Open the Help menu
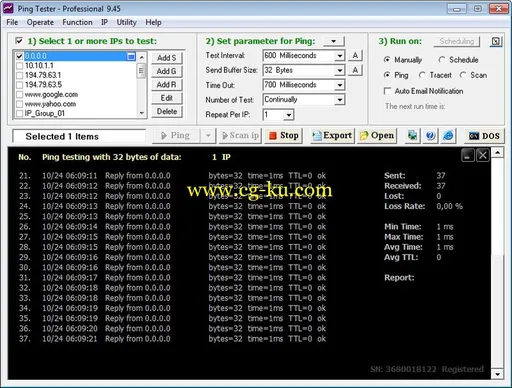This screenshot has height=388, width=512. 153,22
